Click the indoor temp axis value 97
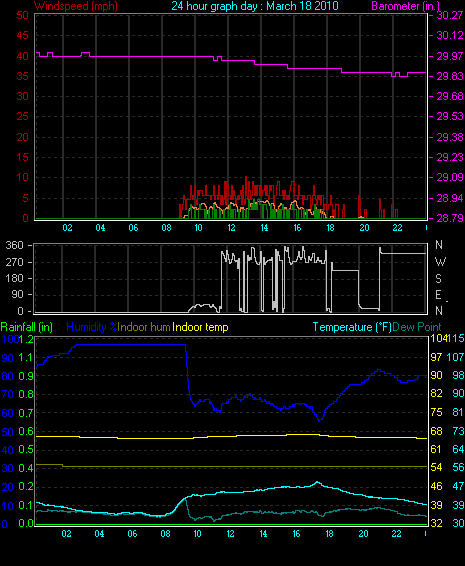 point(436,357)
